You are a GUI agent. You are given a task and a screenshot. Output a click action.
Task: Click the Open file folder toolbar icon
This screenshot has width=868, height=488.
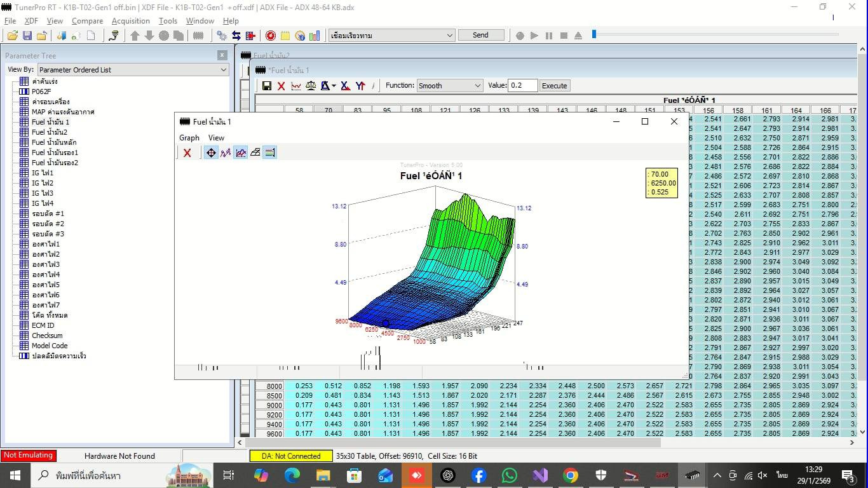(x=13, y=36)
